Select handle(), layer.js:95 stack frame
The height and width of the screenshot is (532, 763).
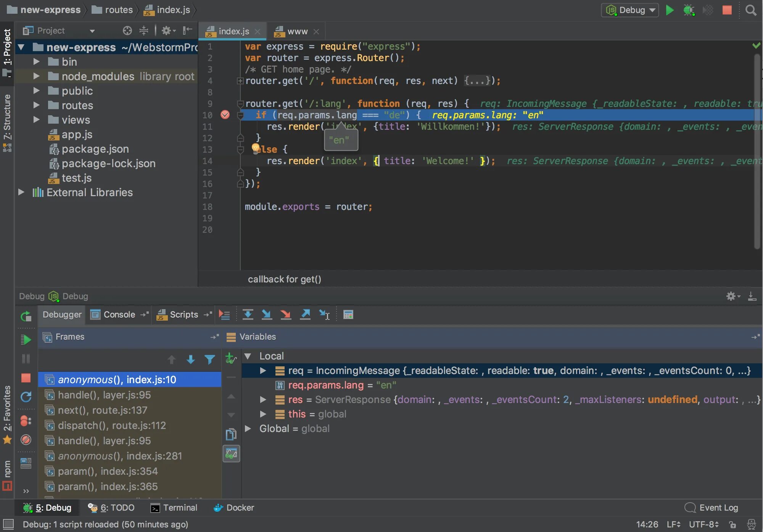[104, 395]
